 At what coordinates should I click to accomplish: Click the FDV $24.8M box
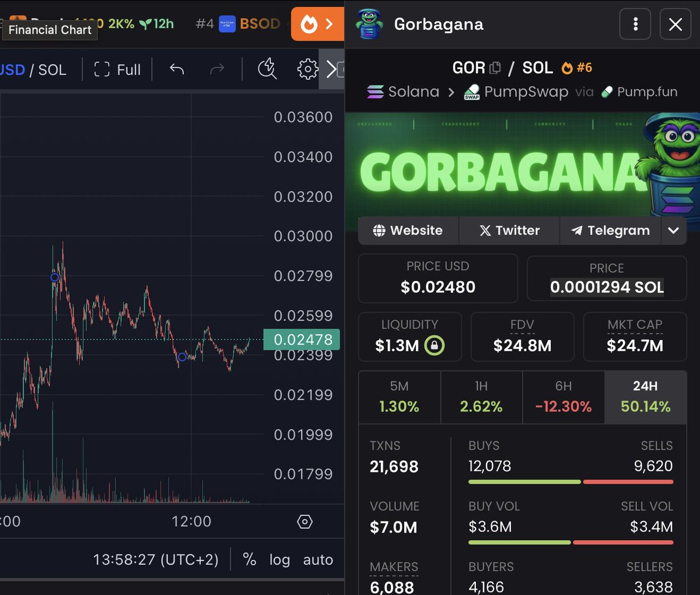coord(522,337)
